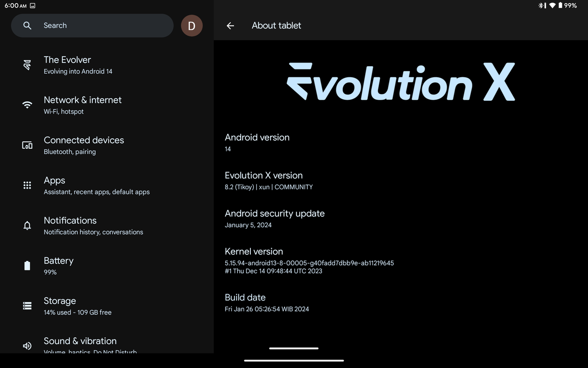Viewport: 588px width, 368px height.
Task: Tap the Sound & vibration speaker icon
Action: [27, 346]
